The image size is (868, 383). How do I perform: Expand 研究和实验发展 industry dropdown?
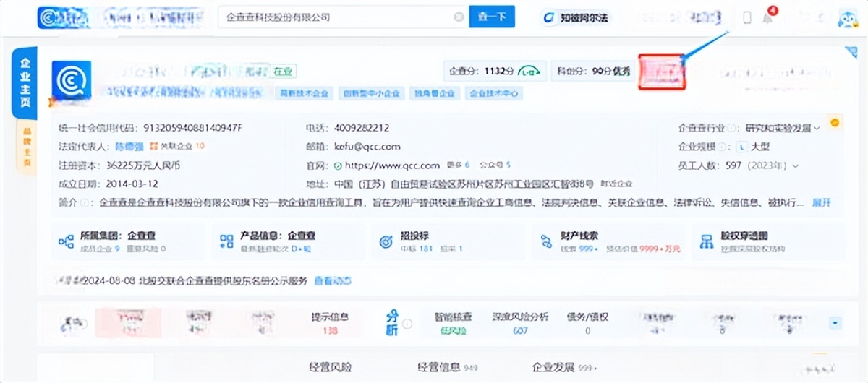point(783,128)
